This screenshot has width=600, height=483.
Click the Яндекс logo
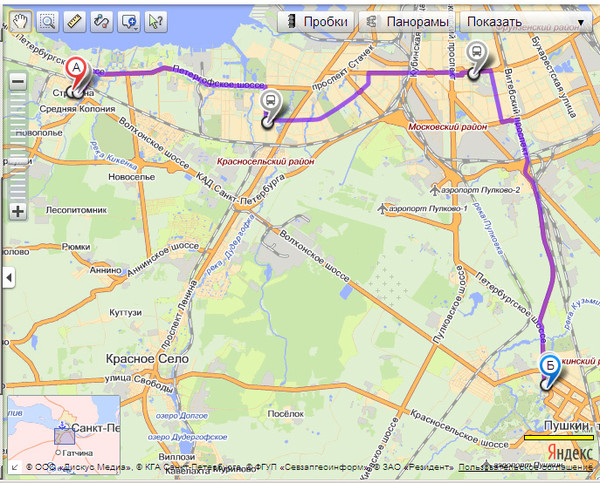click(x=569, y=452)
